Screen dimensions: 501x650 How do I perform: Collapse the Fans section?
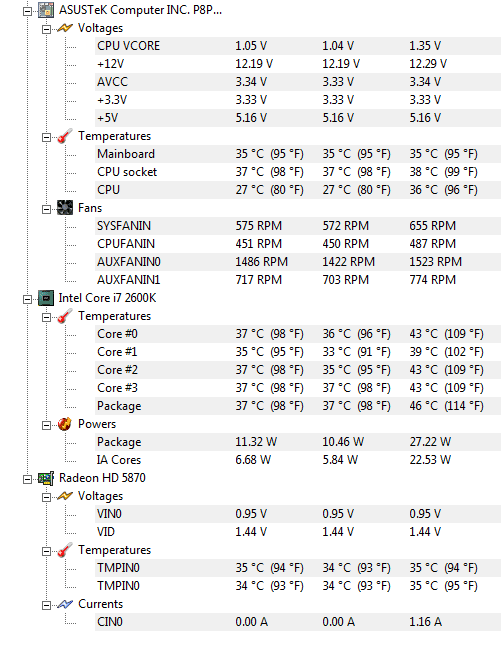pyautogui.click(x=46, y=209)
